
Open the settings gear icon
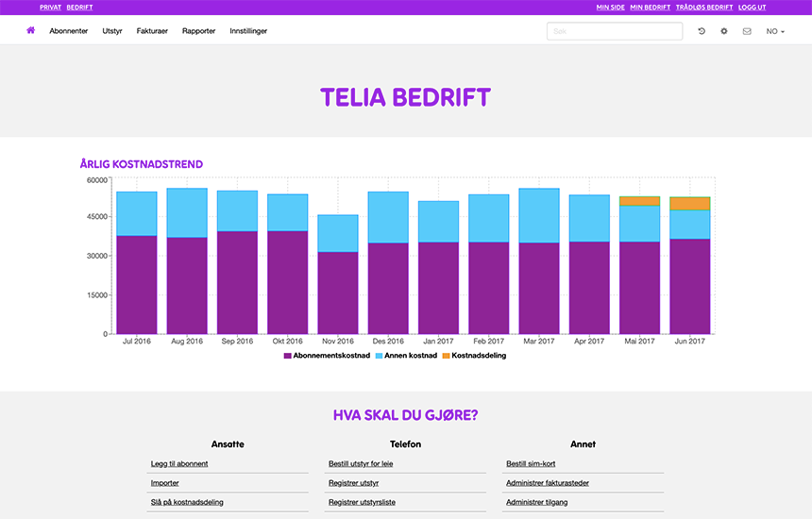[x=724, y=31]
